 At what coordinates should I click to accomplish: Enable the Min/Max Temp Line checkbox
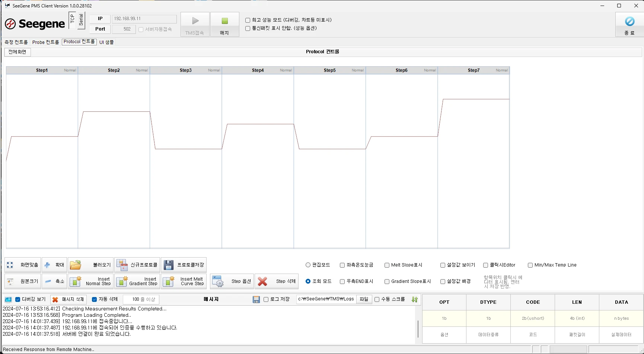[530, 265]
